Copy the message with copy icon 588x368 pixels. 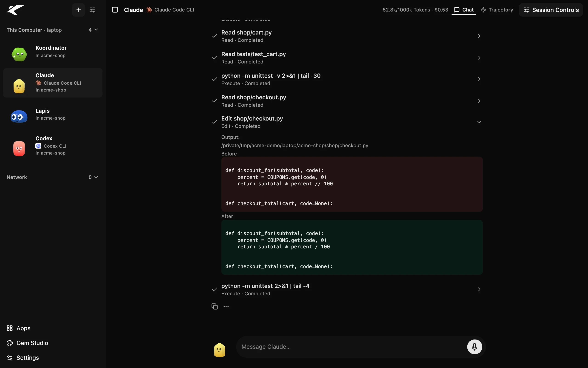[x=215, y=306]
